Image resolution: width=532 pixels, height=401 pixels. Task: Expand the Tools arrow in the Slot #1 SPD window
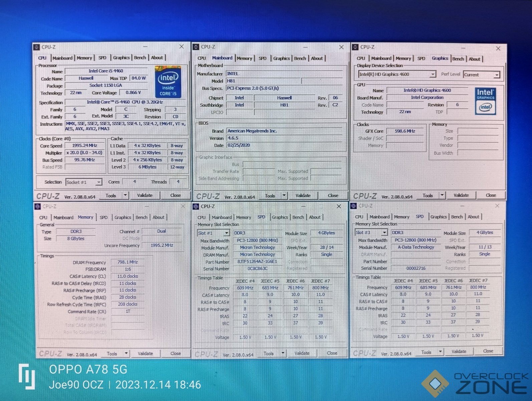(x=283, y=353)
